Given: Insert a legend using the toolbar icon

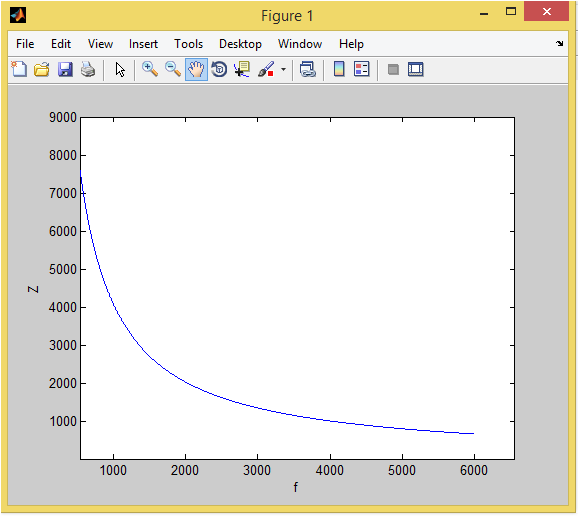Looking at the screenshot, I should [x=361, y=69].
